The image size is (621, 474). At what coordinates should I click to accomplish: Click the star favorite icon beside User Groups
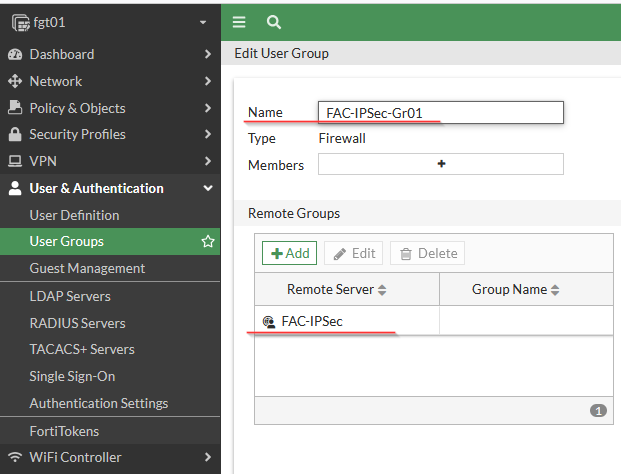pyautogui.click(x=208, y=241)
